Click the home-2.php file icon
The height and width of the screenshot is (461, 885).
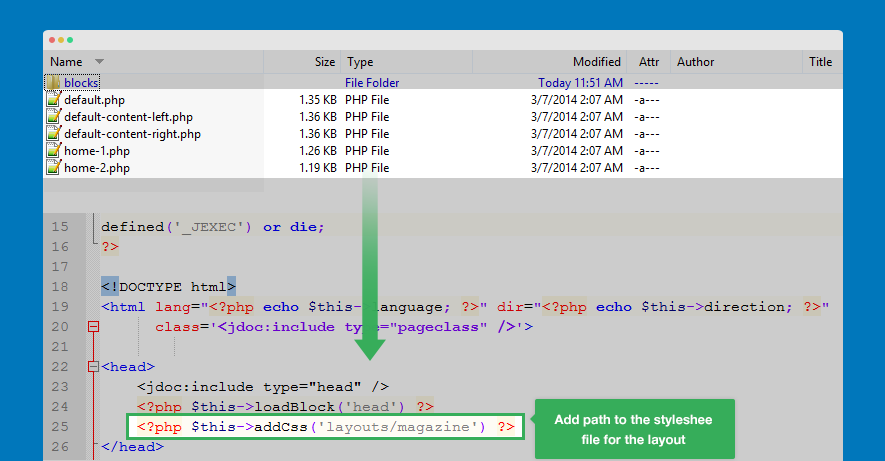[54, 168]
